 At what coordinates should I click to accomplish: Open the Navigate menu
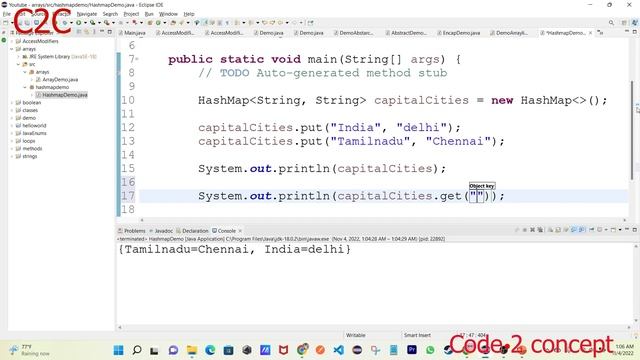pyautogui.click(x=87, y=14)
